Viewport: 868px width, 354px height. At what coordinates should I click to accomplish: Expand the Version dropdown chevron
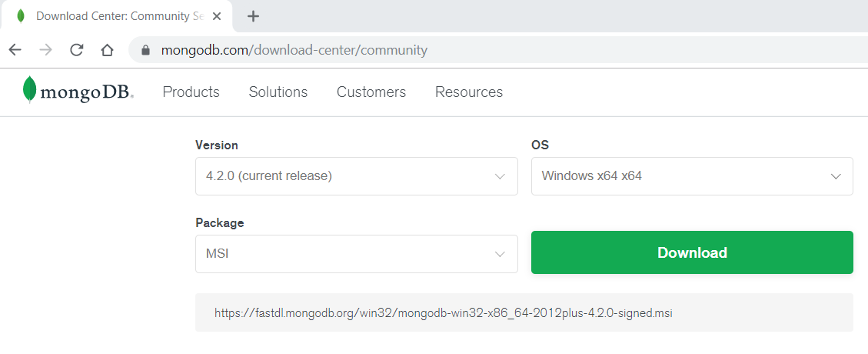pos(500,176)
